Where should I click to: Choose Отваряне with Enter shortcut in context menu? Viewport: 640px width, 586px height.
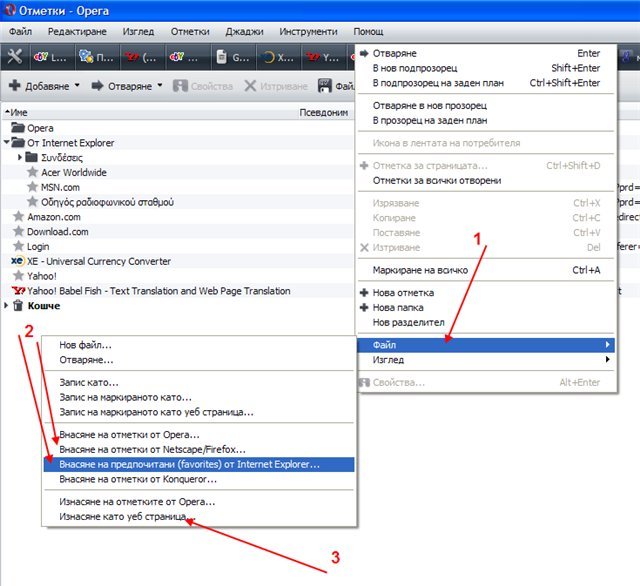(486, 53)
